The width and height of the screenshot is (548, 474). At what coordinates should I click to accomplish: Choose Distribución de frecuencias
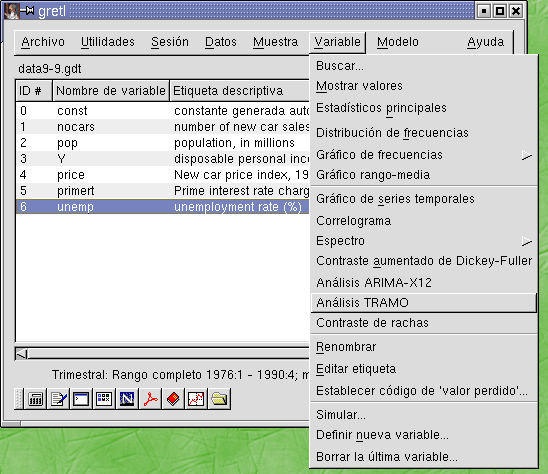424,133
